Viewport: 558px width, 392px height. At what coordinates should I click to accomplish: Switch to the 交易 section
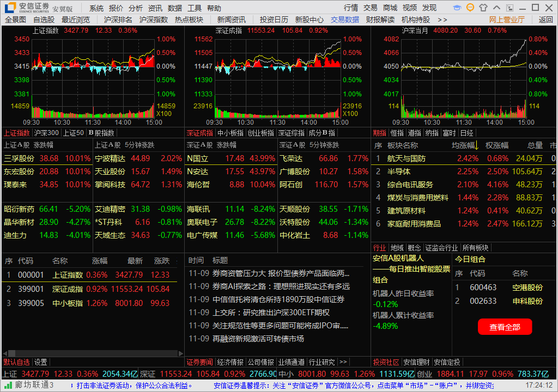pyautogui.click(x=371, y=8)
